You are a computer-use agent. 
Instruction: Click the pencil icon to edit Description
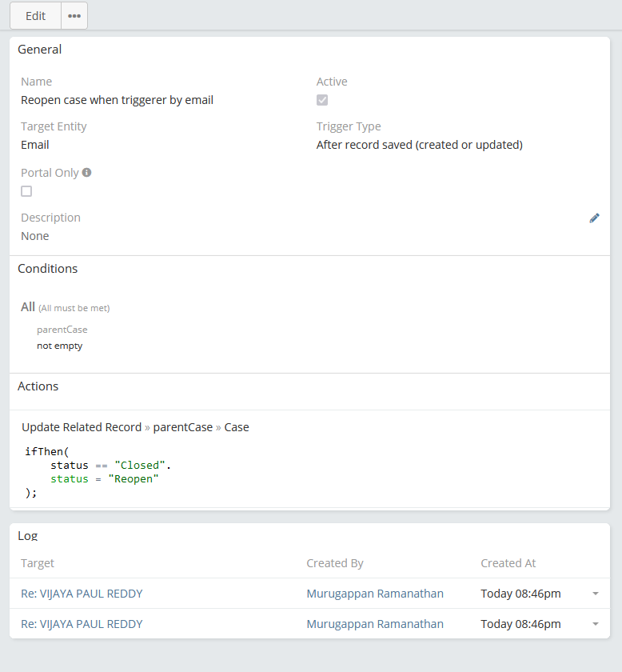pos(594,218)
